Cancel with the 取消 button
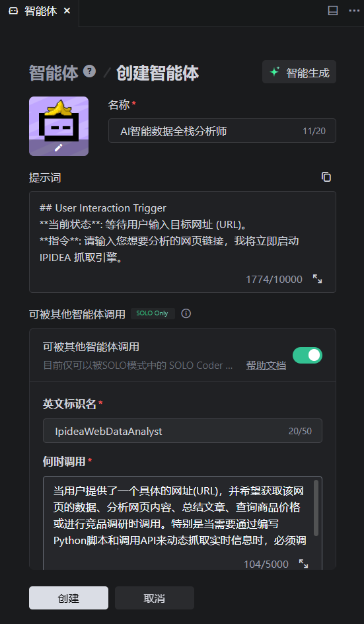Image resolution: width=364 pixels, height=624 pixels. coord(155,598)
